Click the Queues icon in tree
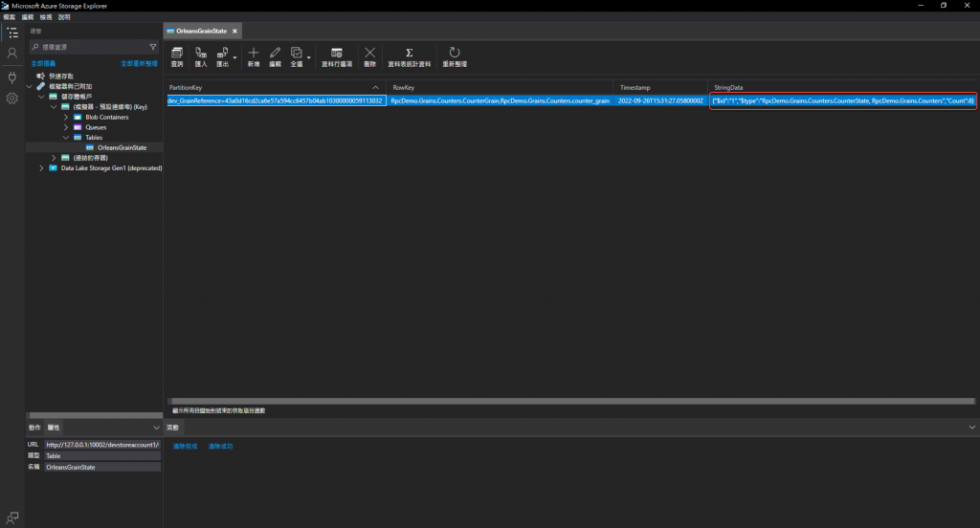The height and width of the screenshot is (528, 980). tap(78, 127)
